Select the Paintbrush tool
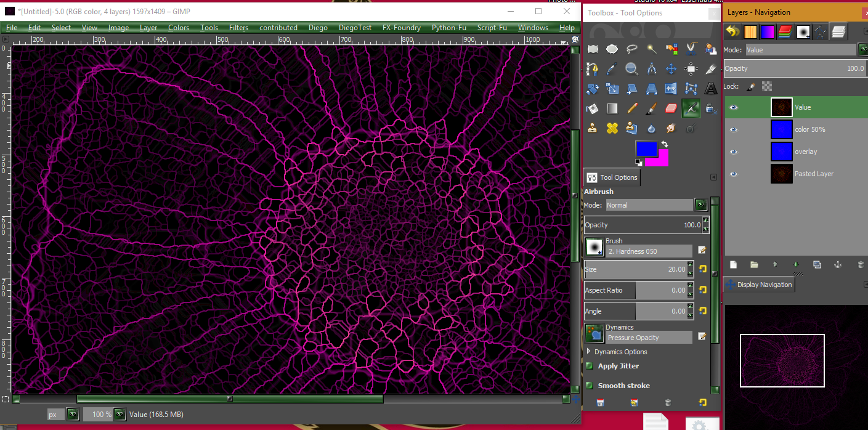The height and width of the screenshot is (430, 868). pos(651,108)
